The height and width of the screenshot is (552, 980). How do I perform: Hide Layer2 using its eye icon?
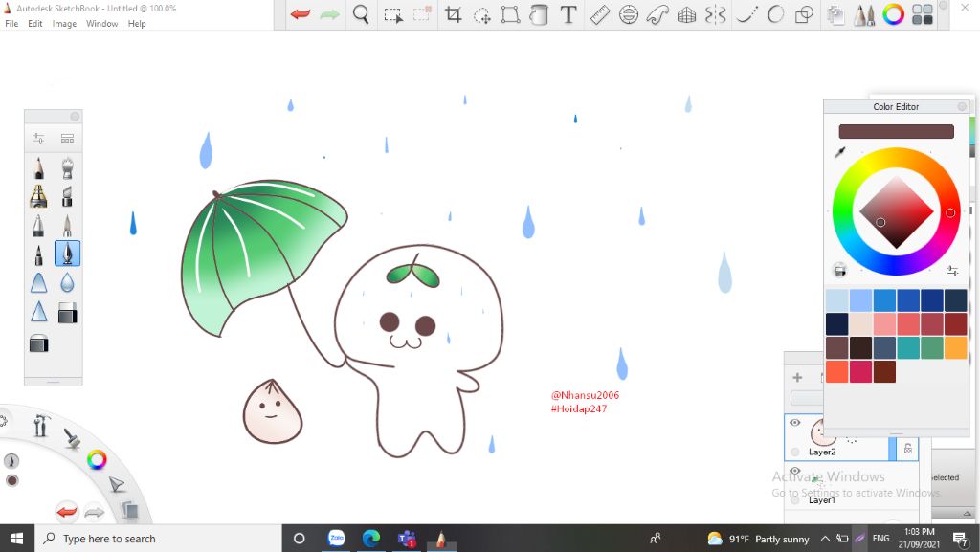click(794, 423)
